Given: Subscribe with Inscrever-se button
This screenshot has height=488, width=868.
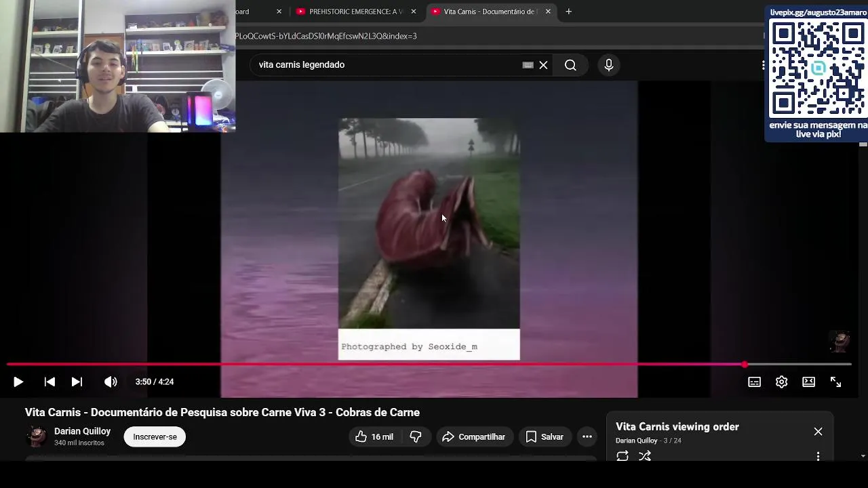Looking at the screenshot, I should click(155, 437).
